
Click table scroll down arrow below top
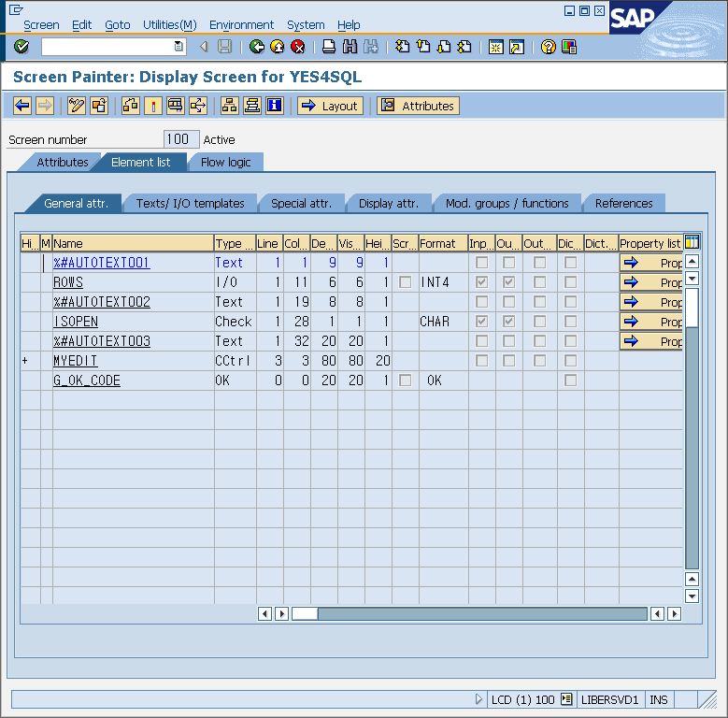[x=692, y=279]
